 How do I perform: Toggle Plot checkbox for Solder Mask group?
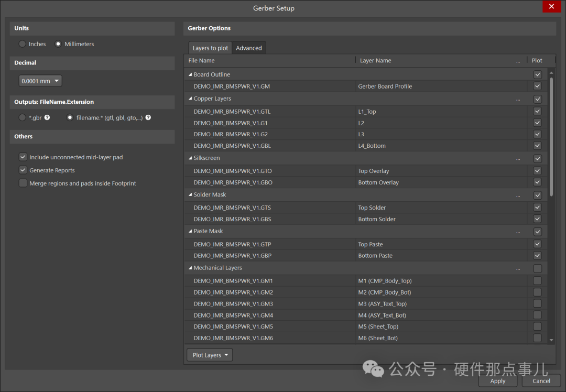tap(538, 195)
